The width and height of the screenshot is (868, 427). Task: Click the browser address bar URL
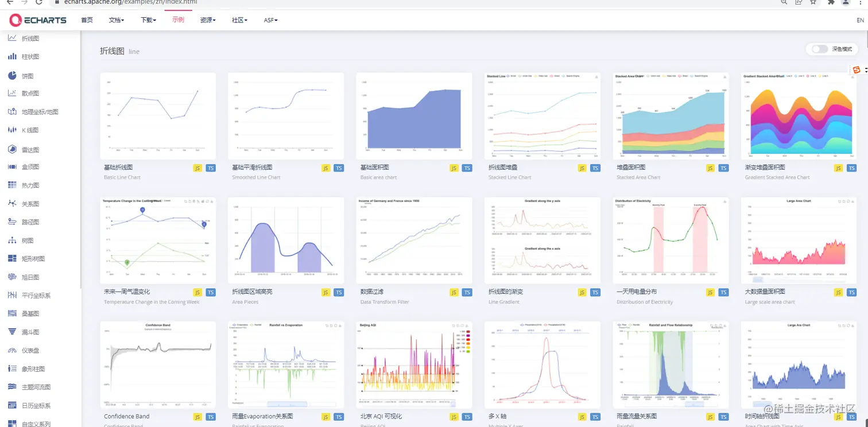(131, 2)
